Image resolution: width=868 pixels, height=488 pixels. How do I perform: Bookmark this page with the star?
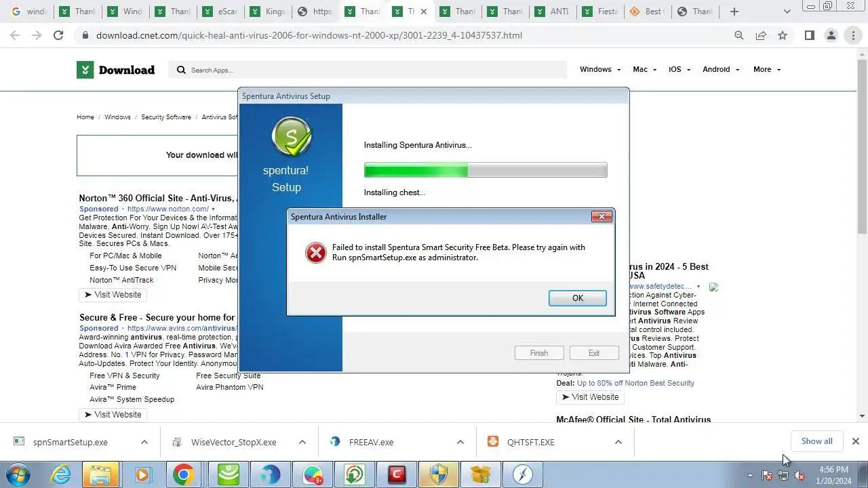point(783,35)
